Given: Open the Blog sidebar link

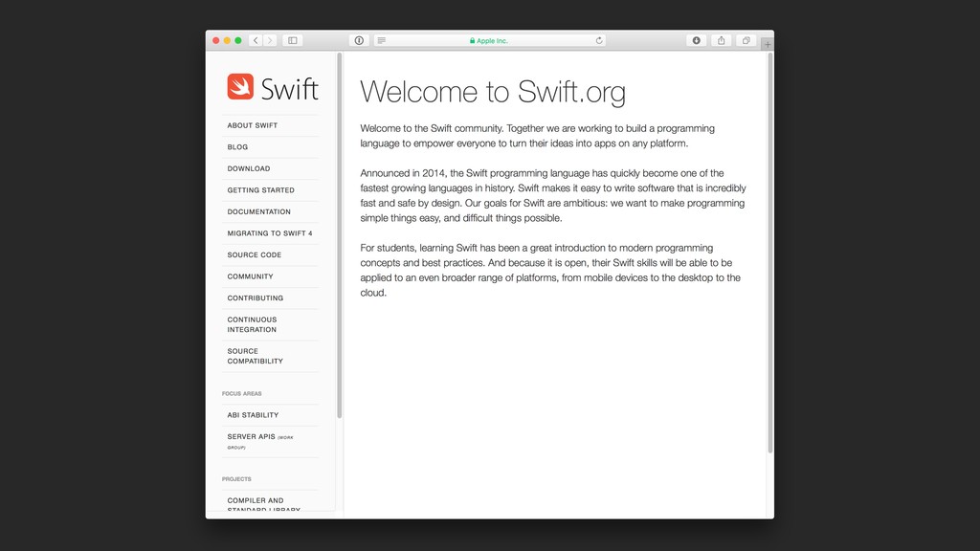Looking at the screenshot, I should (x=237, y=147).
